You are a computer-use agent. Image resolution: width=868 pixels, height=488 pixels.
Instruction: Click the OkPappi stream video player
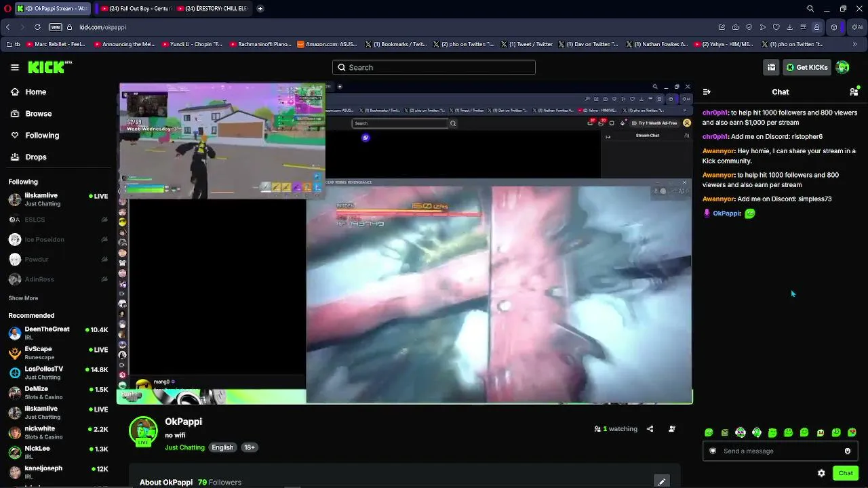tap(405, 244)
